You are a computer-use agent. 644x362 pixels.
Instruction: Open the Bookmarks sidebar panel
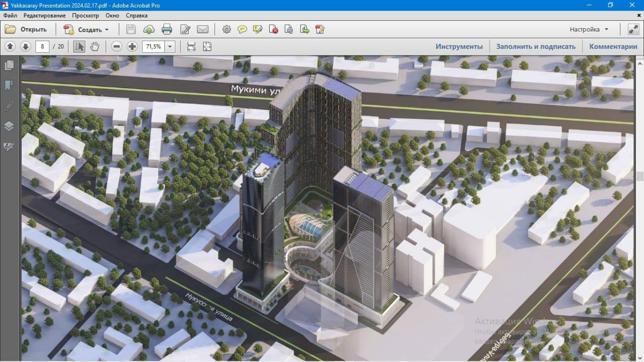pos(9,86)
